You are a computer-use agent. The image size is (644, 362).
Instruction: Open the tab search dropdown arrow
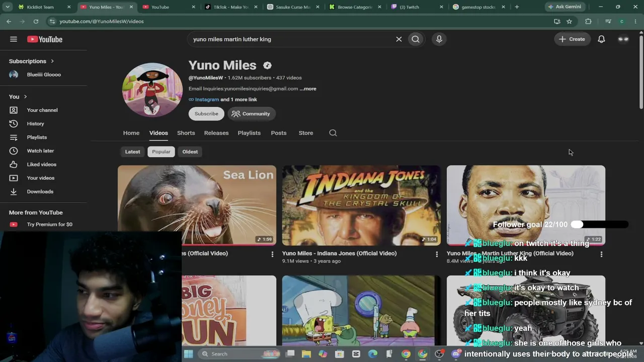pyautogui.click(x=8, y=7)
